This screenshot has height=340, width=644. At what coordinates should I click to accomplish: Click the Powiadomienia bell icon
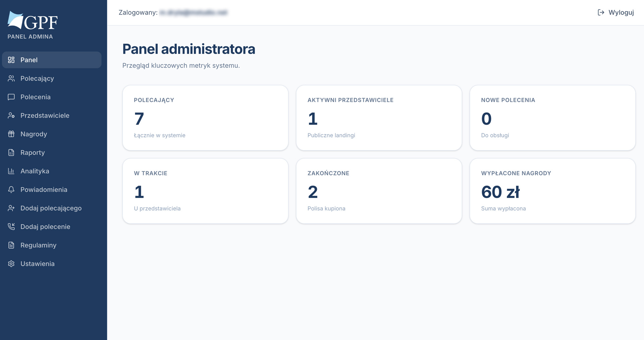11,190
